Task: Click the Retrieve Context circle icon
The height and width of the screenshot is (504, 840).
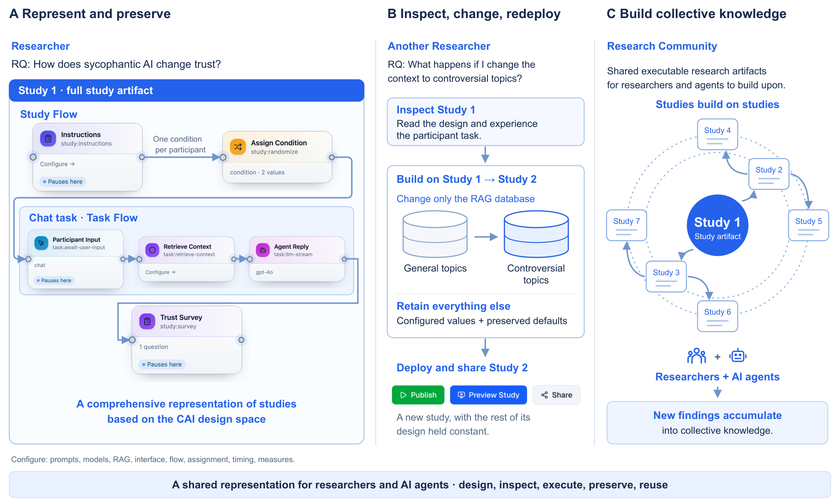Action: click(152, 250)
